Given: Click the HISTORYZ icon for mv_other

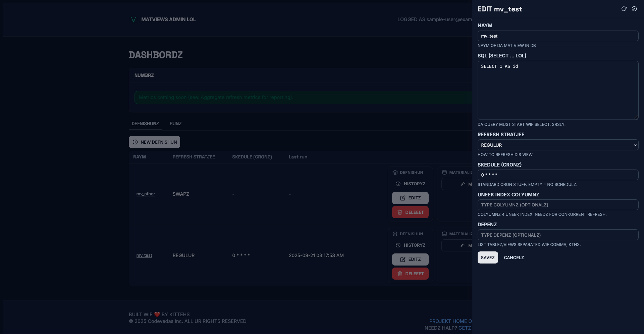Looking at the screenshot, I should pos(398,184).
